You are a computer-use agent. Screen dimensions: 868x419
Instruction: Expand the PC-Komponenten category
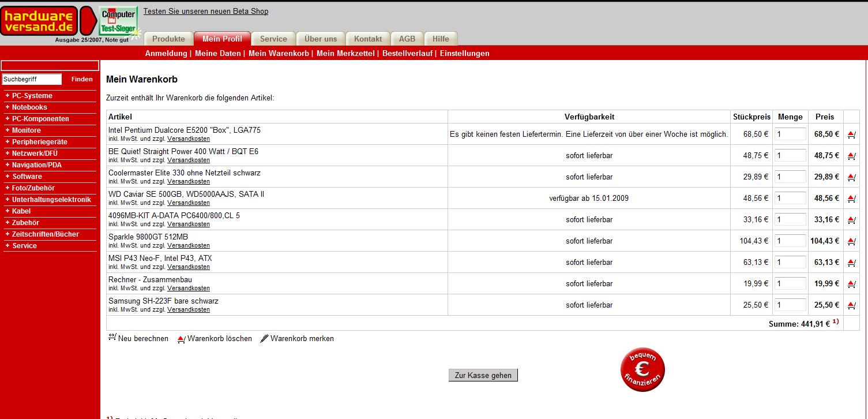tap(40, 119)
